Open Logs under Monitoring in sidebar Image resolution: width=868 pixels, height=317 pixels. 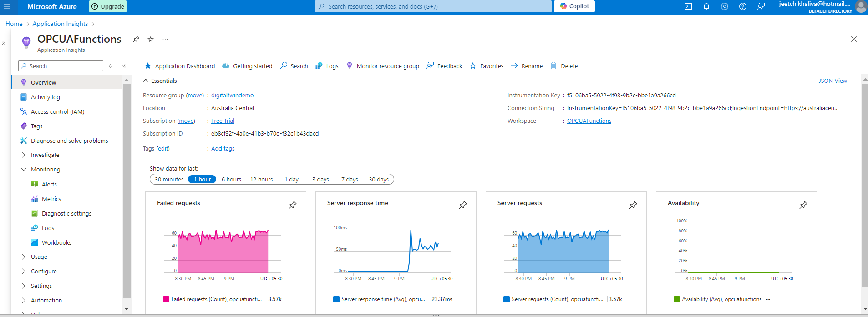point(48,228)
